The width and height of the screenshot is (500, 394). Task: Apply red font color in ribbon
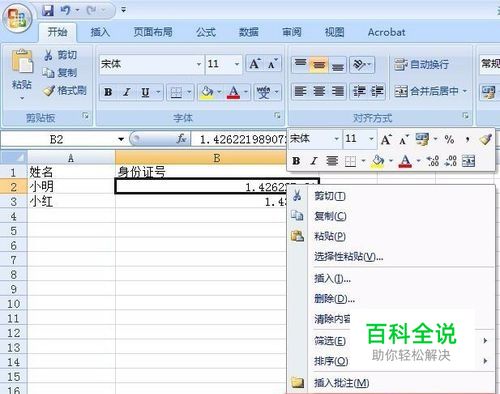[233, 92]
